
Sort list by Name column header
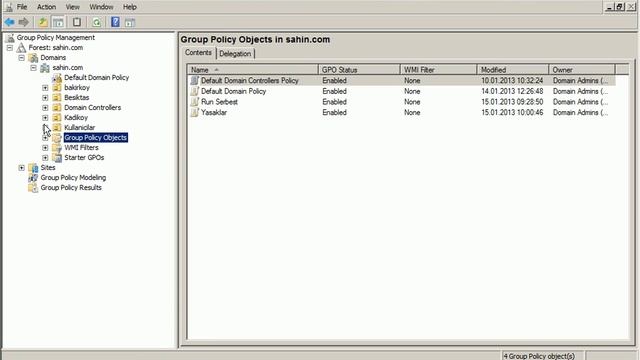(x=253, y=70)
